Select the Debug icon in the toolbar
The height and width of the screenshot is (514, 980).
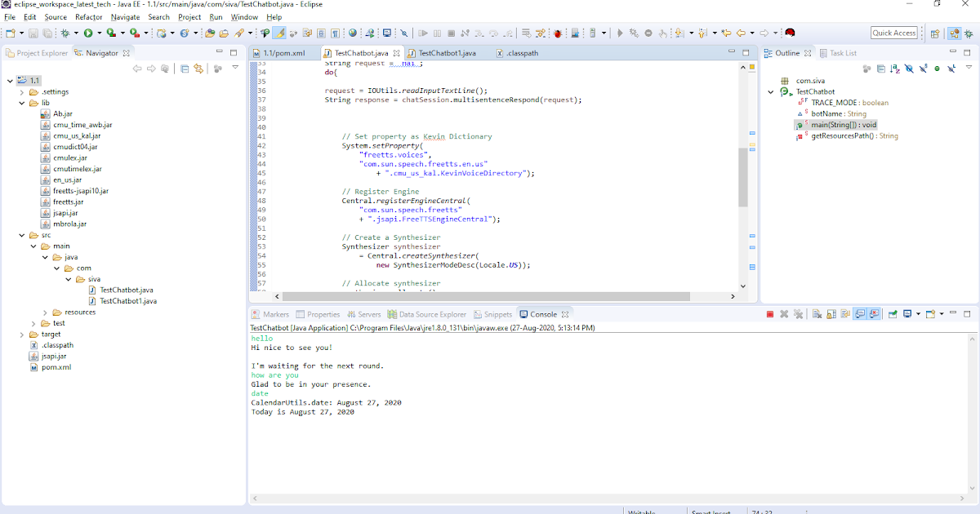(65, 33)
